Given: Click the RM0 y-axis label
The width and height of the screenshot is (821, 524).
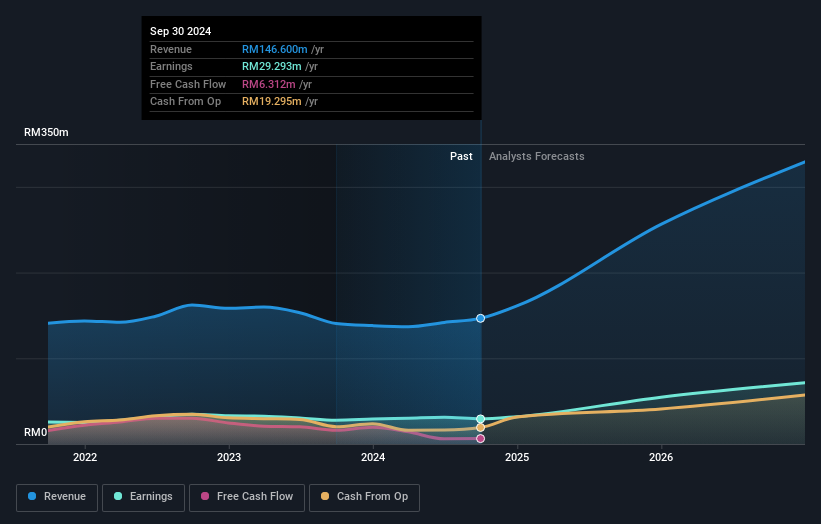Looking at the screenshot, I should (35, 432).
